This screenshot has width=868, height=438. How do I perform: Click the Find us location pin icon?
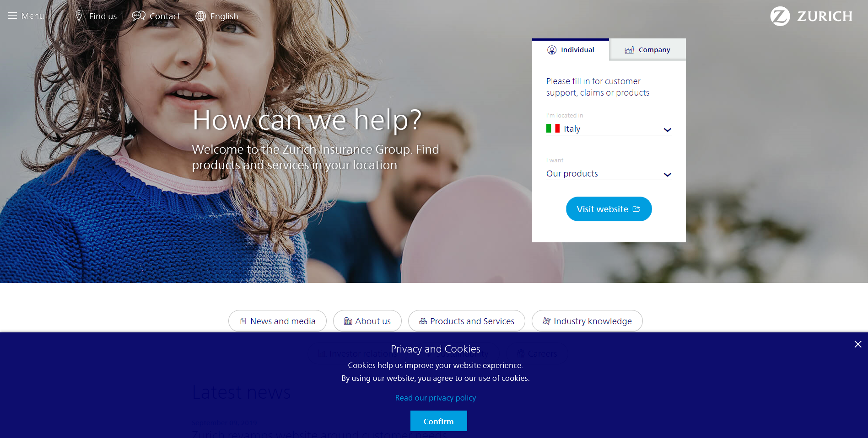tap(79, 16)
